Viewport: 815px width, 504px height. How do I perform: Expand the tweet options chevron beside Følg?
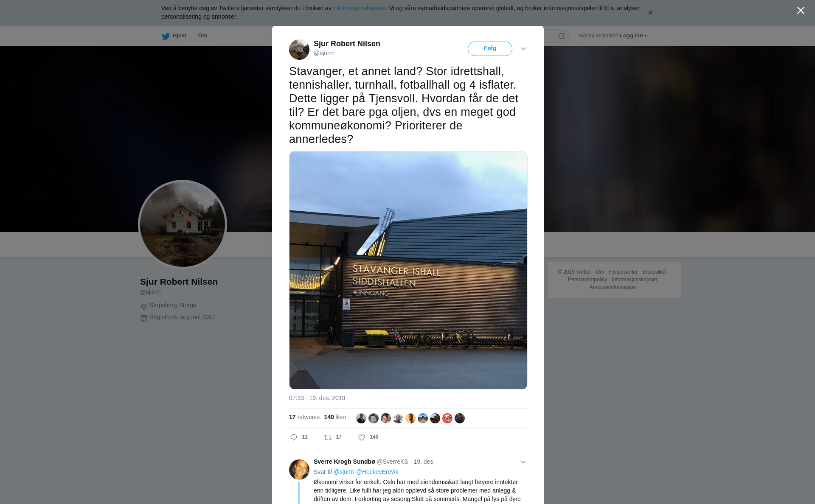(x=523, y=49)
